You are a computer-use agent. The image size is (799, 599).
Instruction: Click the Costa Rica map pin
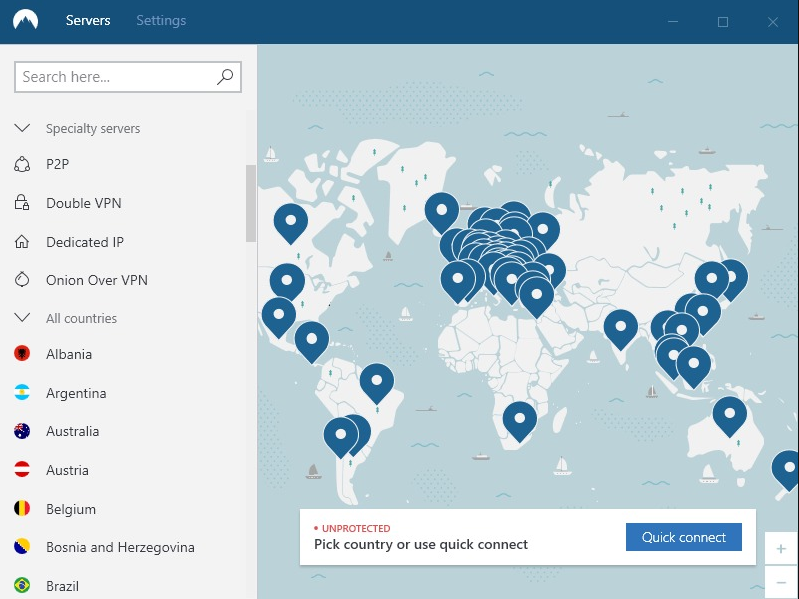point(312,341)
